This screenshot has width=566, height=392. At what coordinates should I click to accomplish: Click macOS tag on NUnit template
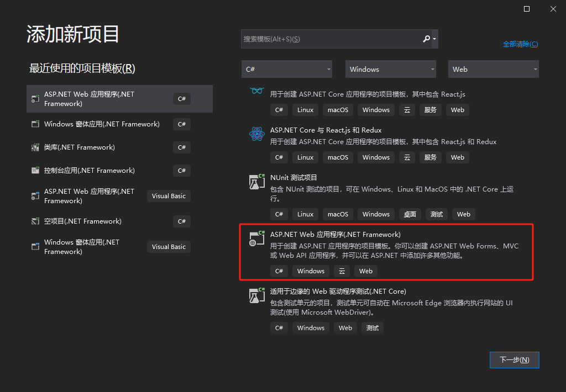(338, 214)
